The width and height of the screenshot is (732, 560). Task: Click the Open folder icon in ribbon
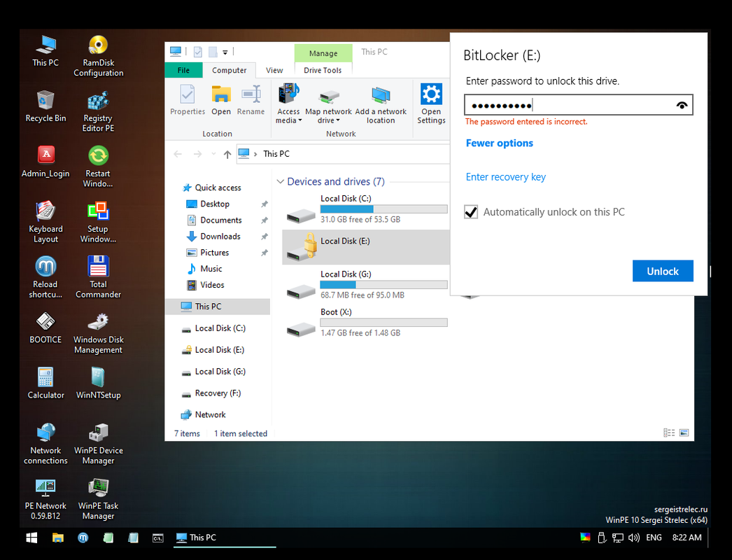click(221, 99)
